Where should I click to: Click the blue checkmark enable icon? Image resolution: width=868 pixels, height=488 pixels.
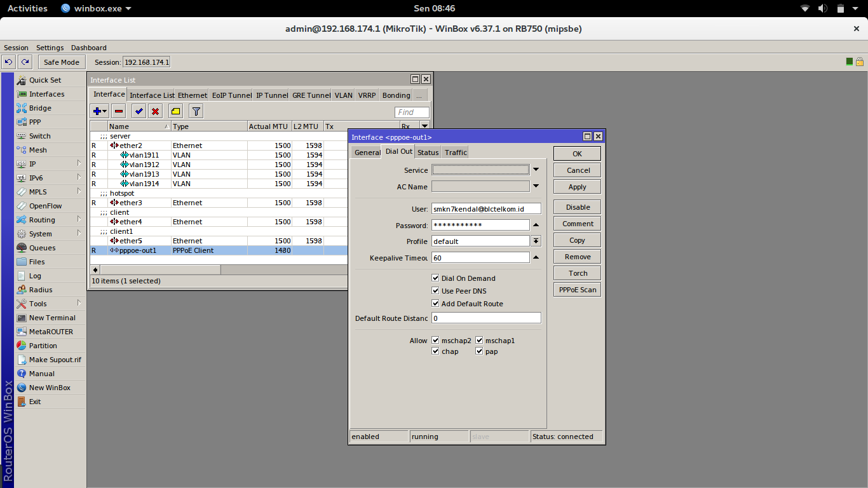tap(139, 111)
